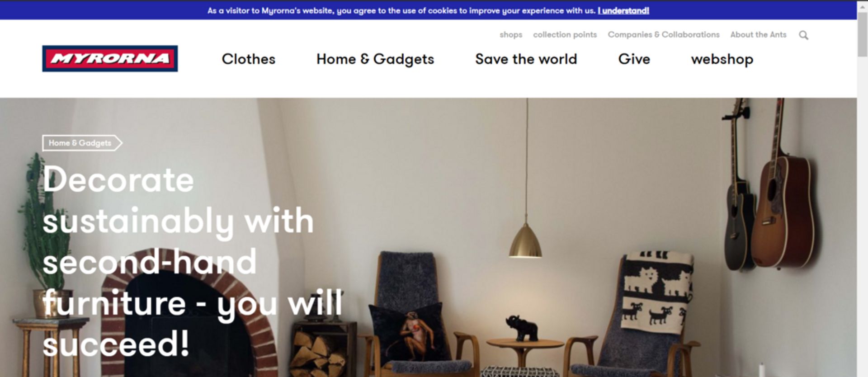Click the scrollbar up arrow

(x=862, y=6)
